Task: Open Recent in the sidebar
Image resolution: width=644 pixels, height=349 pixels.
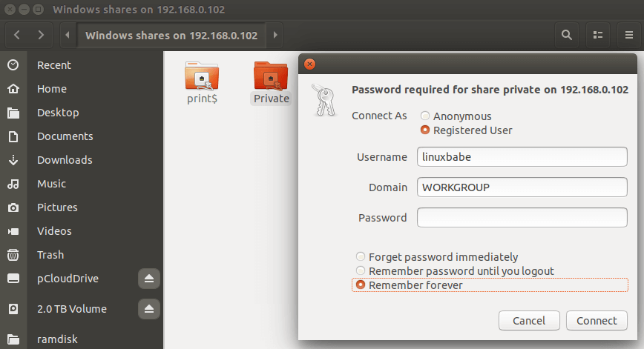Action: [53, 65]
